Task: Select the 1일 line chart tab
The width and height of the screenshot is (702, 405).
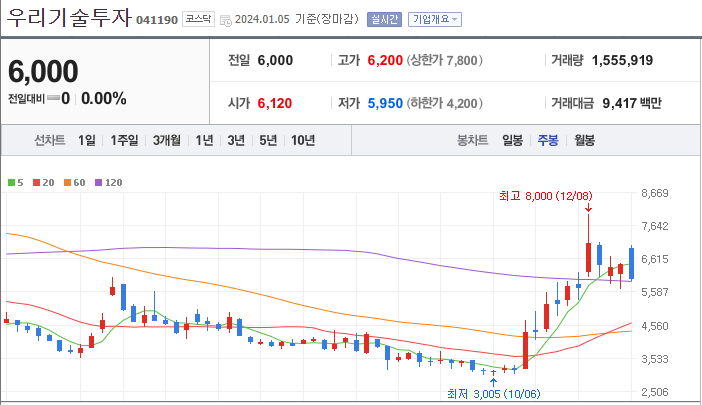Action: pos(86,140)
